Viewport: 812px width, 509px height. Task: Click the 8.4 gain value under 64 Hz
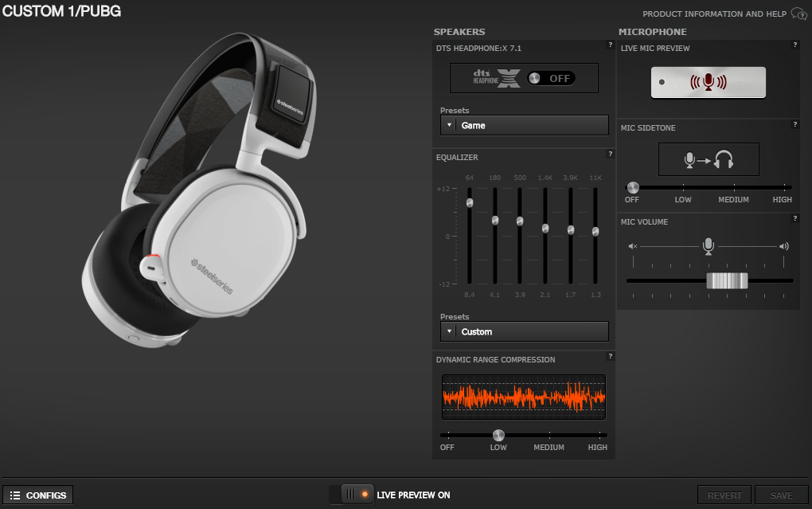pyautogui.click(x=470, y=295)
